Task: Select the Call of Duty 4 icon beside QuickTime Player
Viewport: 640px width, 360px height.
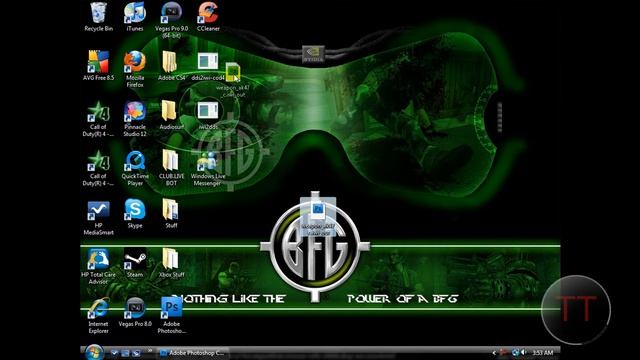Action: coord(98,168)
